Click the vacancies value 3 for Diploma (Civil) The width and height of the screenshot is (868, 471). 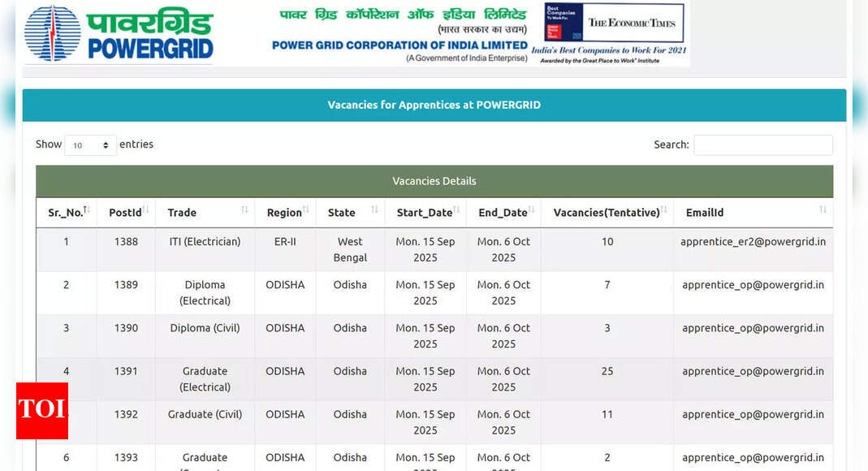(607, 328)
